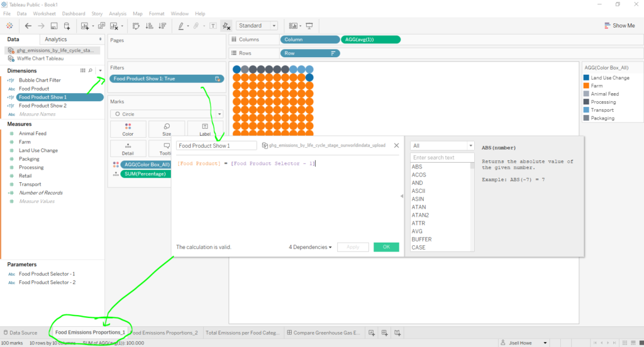Start presentation mode icon

click(309, 26)
